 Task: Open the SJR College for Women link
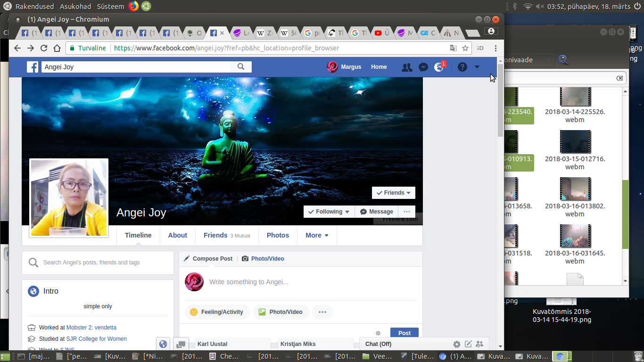97,339
